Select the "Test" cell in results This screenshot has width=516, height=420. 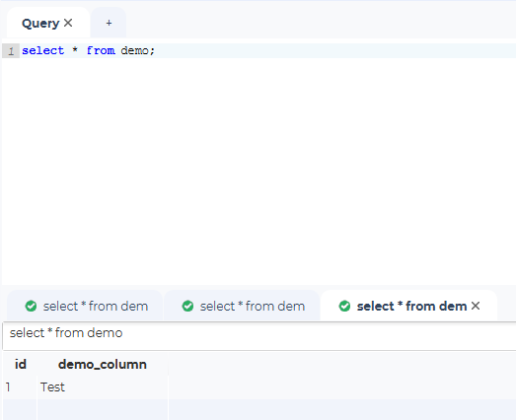[52, 387]
